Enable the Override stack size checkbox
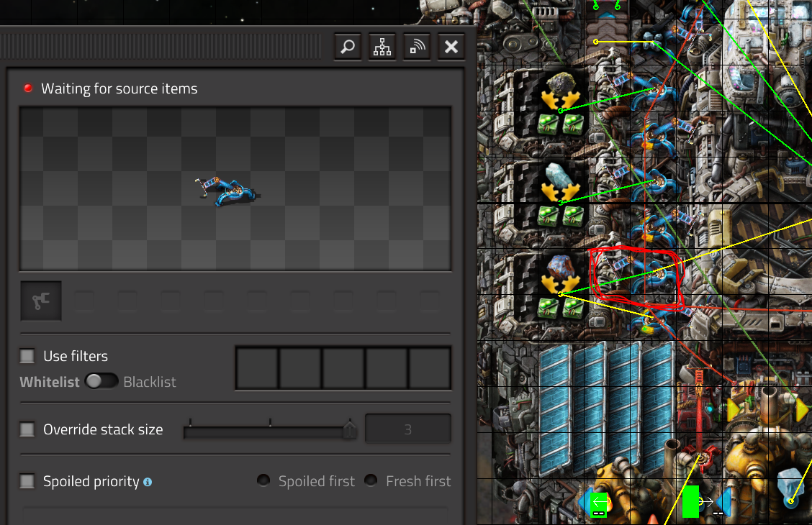The image size is (812, 525). pos(27,429)
